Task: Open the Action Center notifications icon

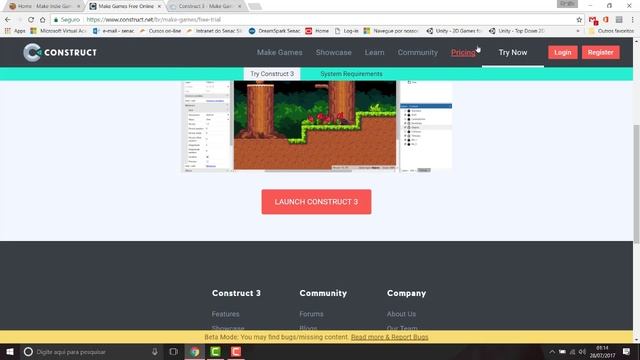Action: tap(626, 352)
